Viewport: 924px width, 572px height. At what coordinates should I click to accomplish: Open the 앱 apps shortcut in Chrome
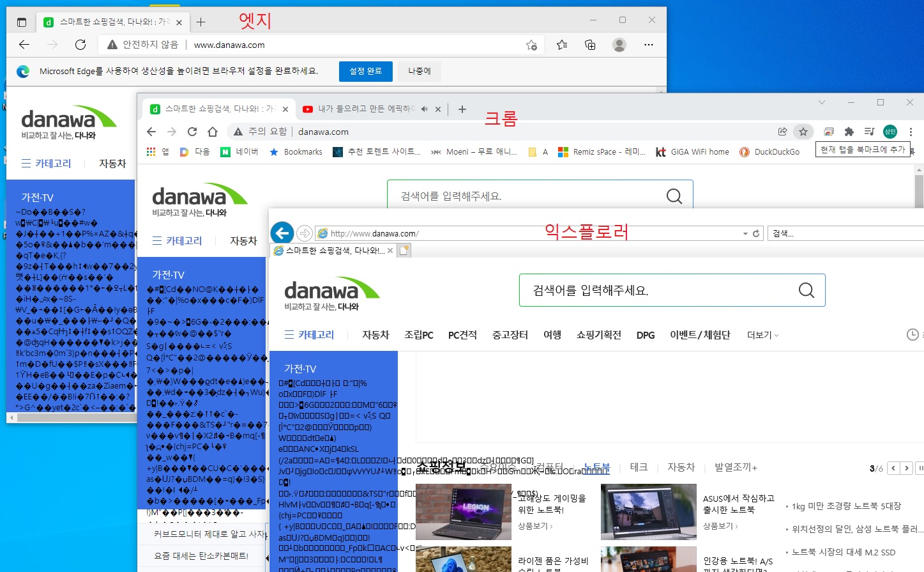point(158,152)
